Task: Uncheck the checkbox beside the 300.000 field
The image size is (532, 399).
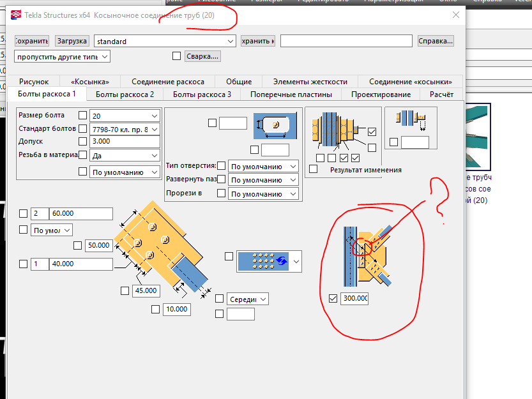Action: point(332,298)
